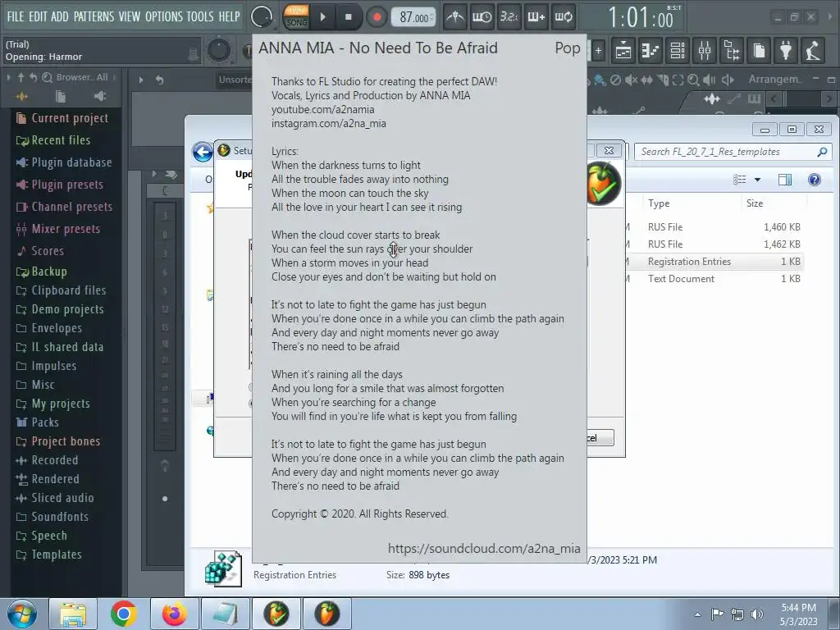Select playlist mute tool speaker-x icon
Viewport: 840px width, 630px height.
point(631,80)
